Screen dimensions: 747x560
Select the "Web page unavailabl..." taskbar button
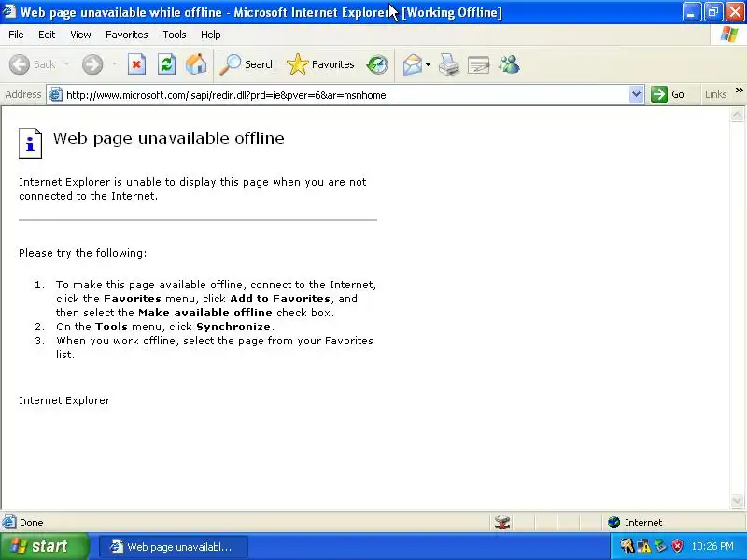click(x=174, y=547)
